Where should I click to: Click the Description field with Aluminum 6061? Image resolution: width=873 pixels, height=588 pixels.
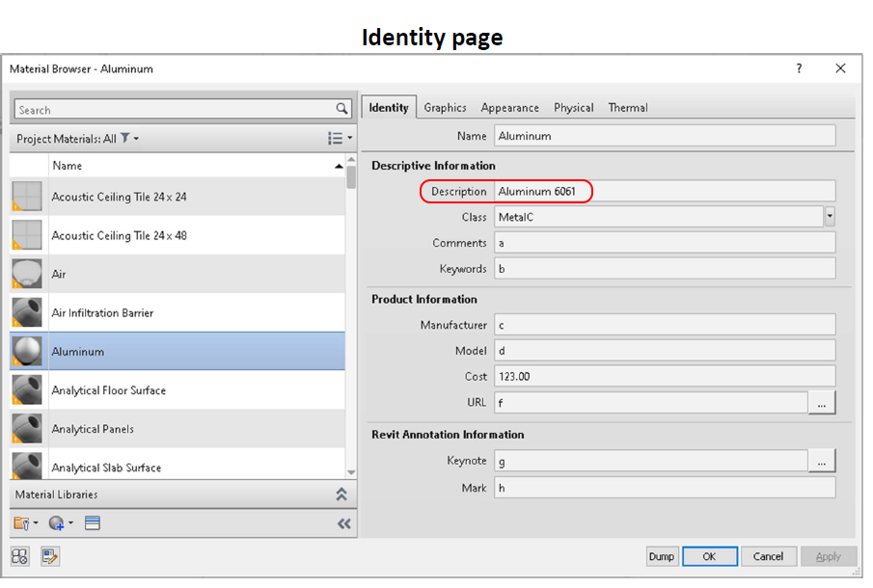coord(665,192)
